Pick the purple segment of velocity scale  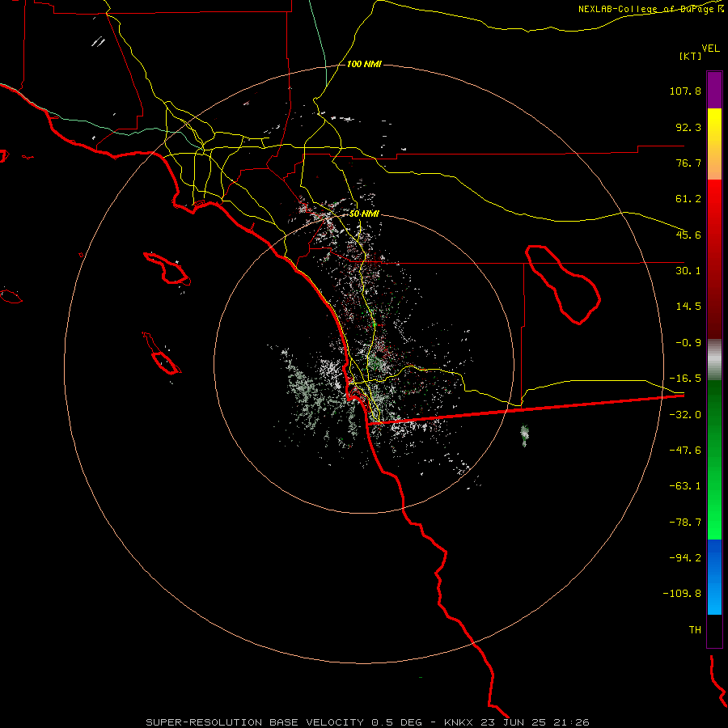pyautogui.click(x=714, y=90)
